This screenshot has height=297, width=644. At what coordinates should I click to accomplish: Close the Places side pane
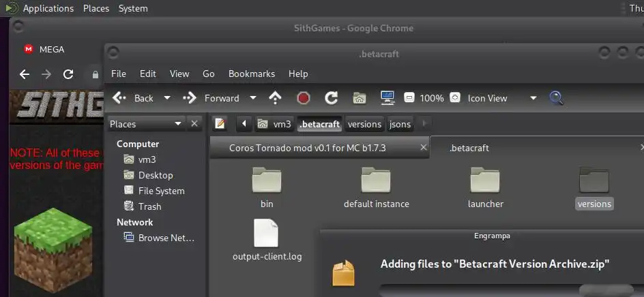[194, 124]
